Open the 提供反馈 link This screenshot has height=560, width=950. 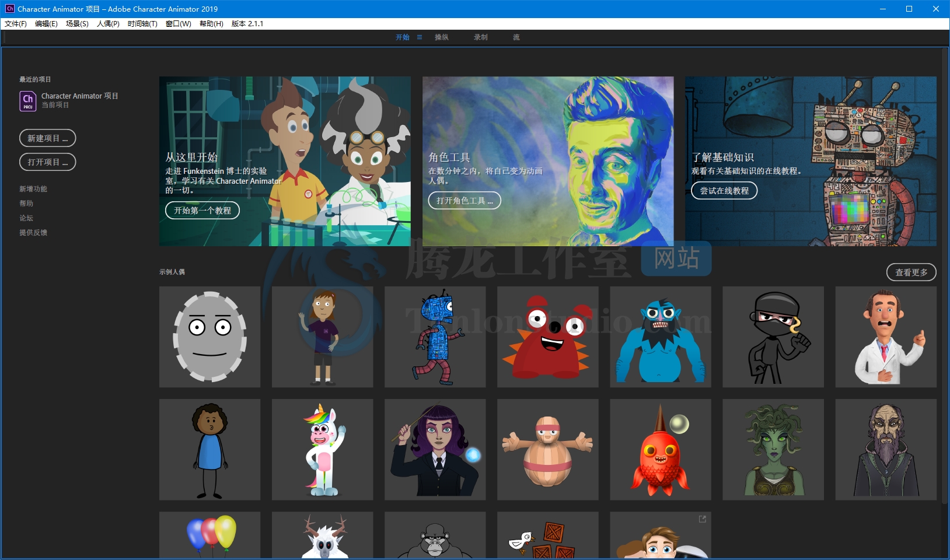point(33,233)
